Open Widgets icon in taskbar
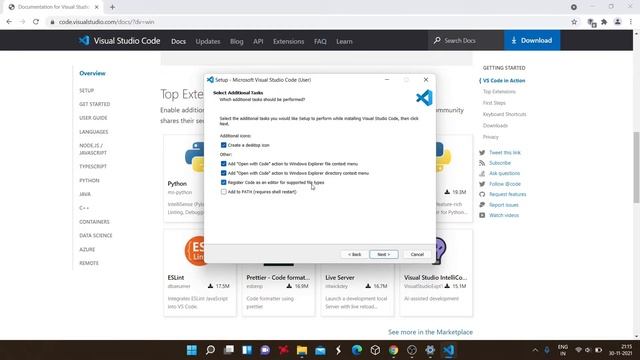The width and height of the screenshot is (640, 360). point(247,350)
